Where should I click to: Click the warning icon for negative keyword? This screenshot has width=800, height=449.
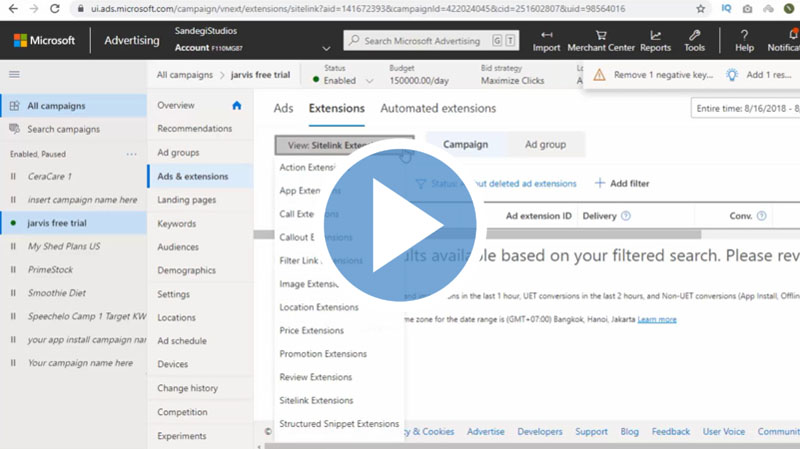[599, 75]
